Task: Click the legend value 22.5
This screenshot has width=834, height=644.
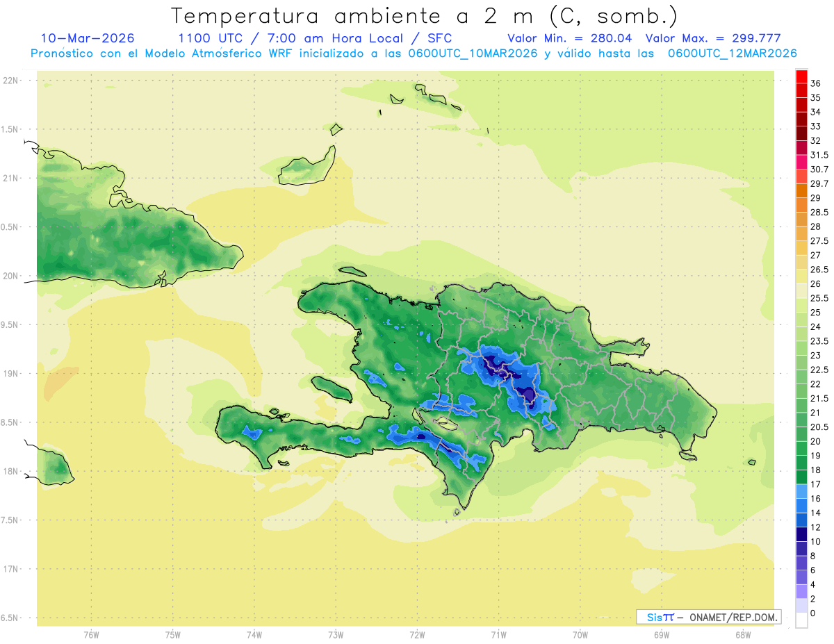Action: pyautogui.click(x=819, y=370)
